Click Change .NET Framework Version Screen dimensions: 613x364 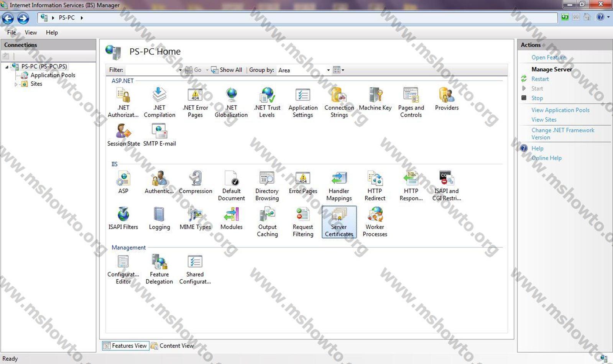[x=562, y=134]
